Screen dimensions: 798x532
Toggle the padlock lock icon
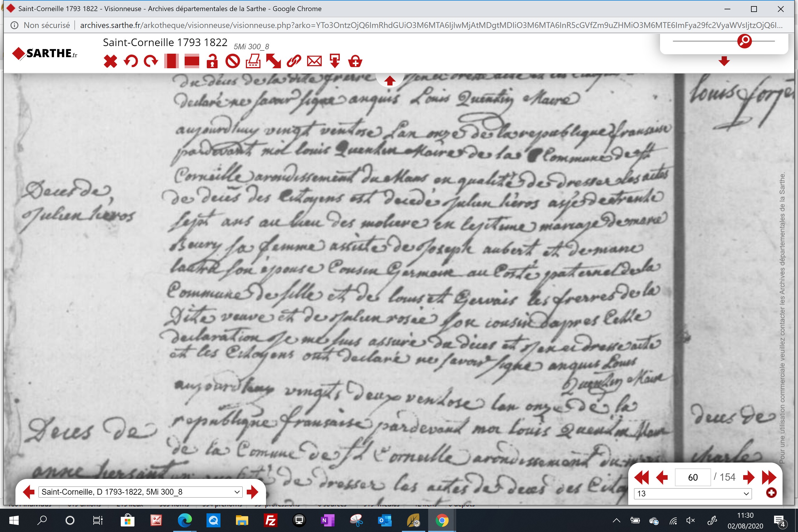(x=212, y=62)
